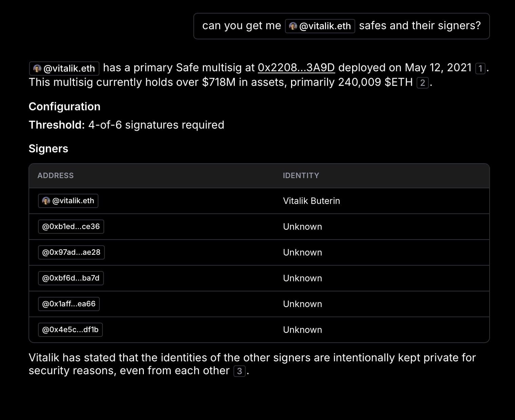Open the @0x4e5c...df1b signer address chip
Image resolution: width=515 pixels, height=420 pixels.
tap(70, 330)
